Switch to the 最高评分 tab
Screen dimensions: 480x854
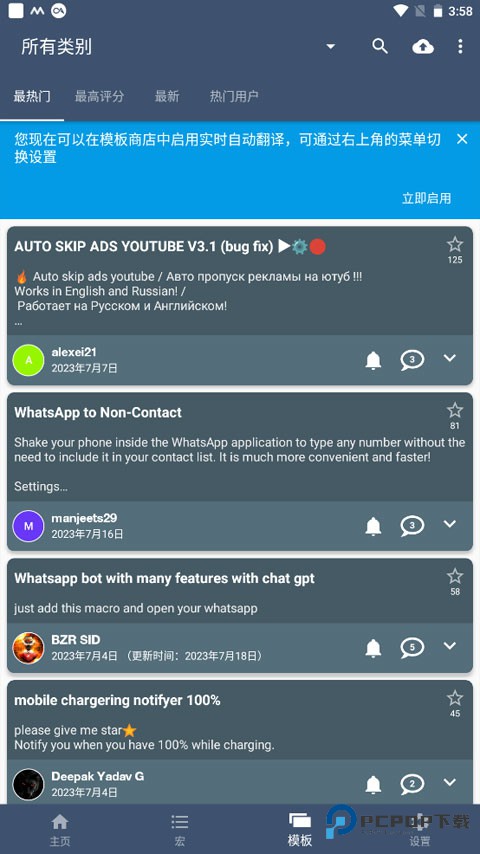coord(99,97)
